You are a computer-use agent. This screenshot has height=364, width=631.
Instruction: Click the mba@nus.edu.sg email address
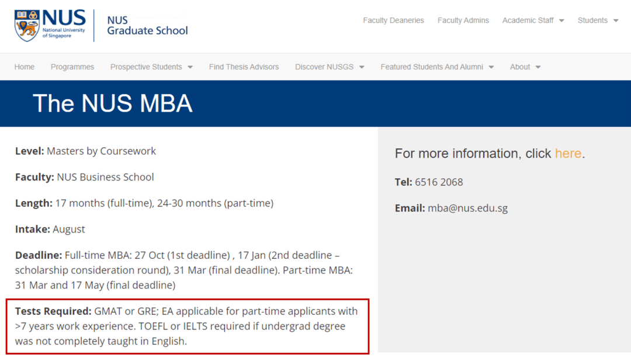tap(467, 208)
